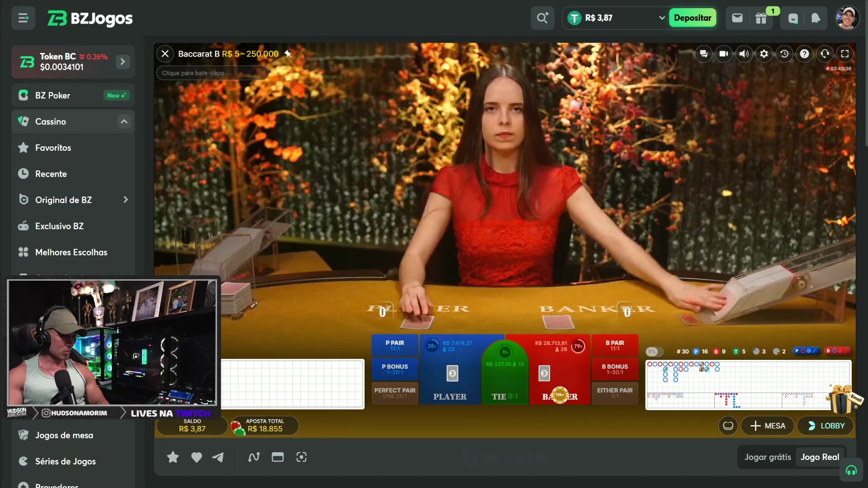Collapse the Cassino section chevron
Image resolution: width=868 pixels, height=488 pixels.
(124, 121)
